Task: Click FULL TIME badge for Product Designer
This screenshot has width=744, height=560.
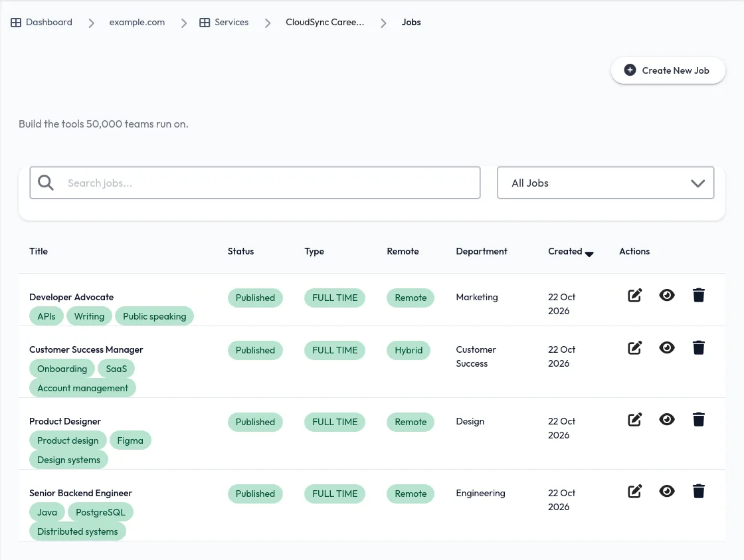Action: coord(335,422)
